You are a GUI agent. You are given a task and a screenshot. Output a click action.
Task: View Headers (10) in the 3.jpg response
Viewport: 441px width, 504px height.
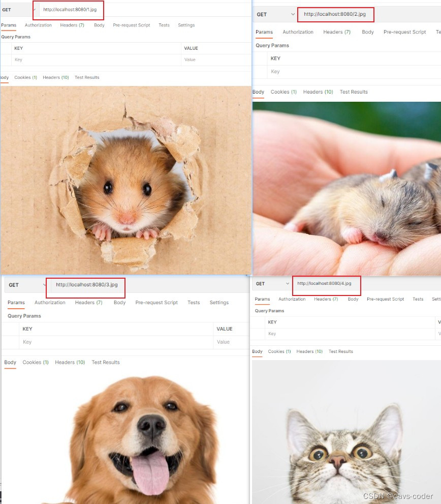[x=70, y=363]
